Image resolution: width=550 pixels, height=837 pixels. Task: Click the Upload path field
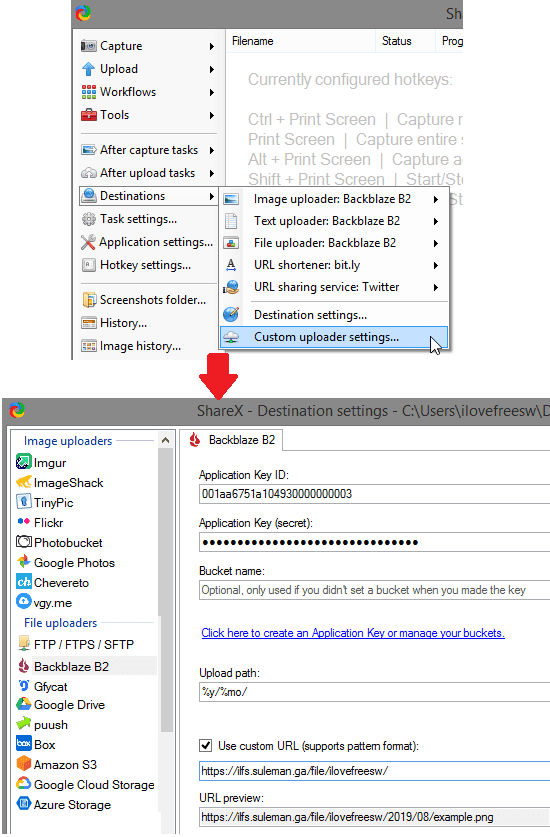click(374, 692)
